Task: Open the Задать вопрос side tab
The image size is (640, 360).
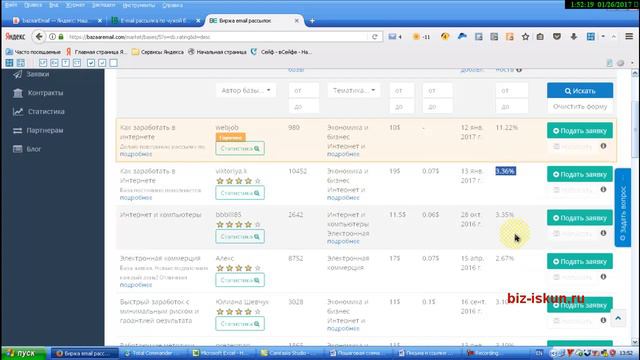Action: 623,208
